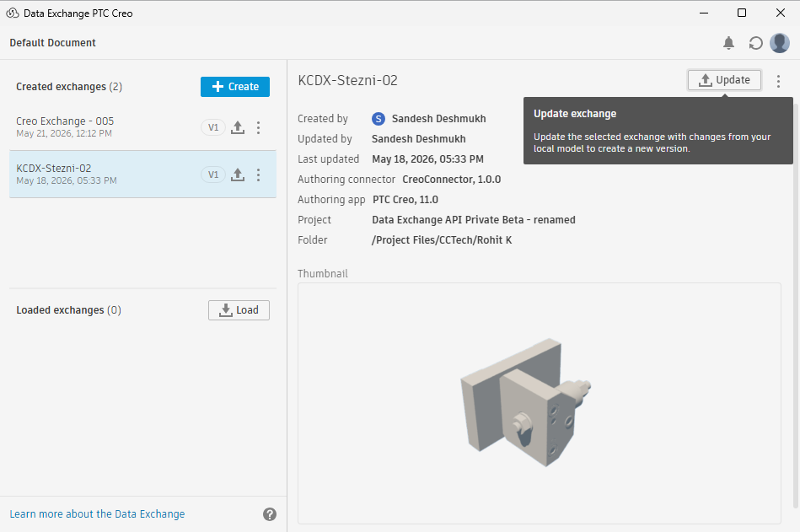
Task: Open the details panel more-options menu
Action: coord(778,81)
